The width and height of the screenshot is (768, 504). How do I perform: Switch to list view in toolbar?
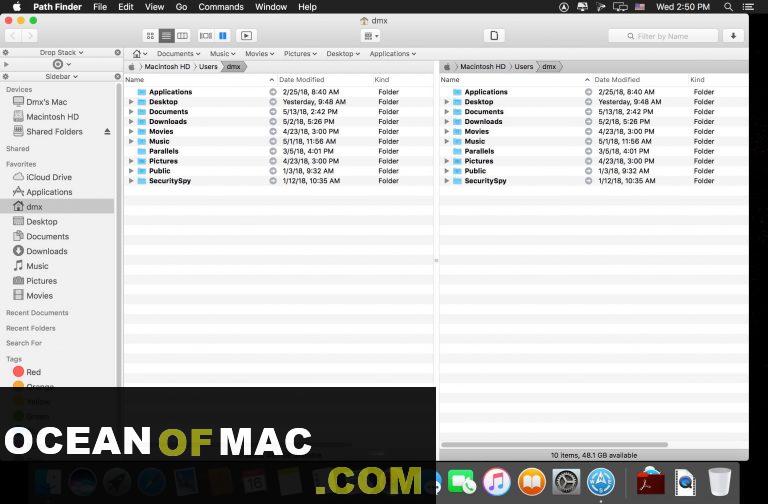tap(167, 36)
